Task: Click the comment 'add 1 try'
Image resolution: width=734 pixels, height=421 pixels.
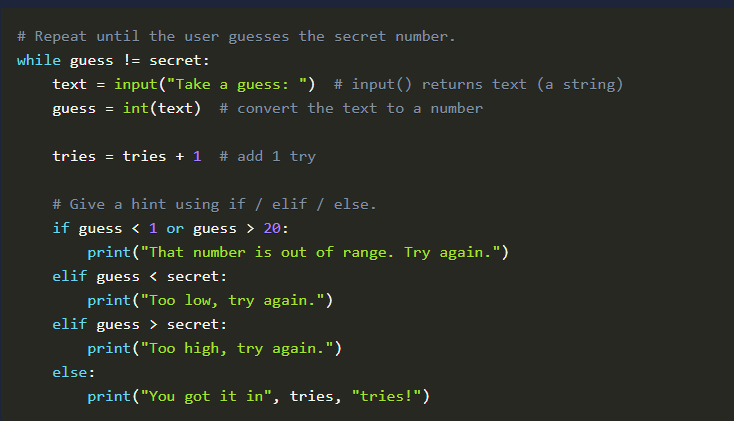Action: point(267,156)
